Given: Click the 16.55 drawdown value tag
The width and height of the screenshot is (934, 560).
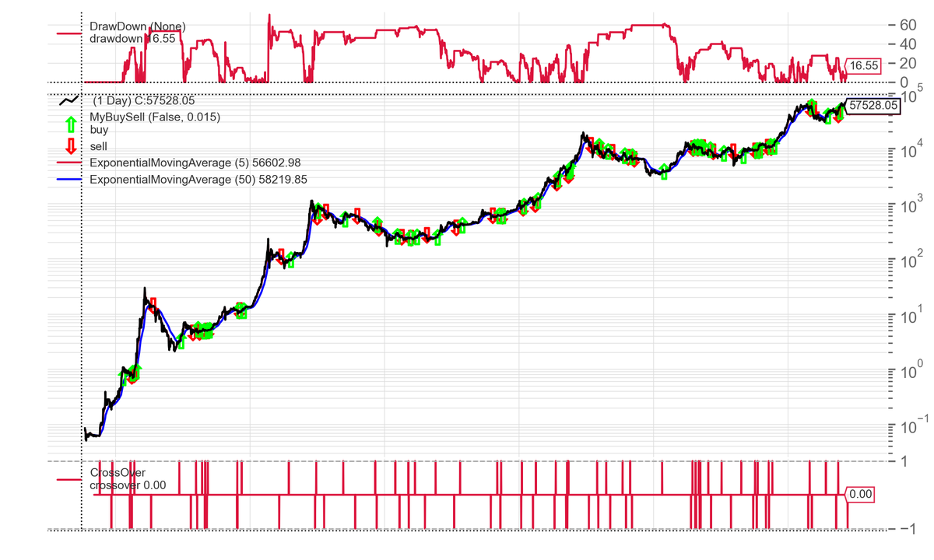Looking at the screenshot, I should point(862,67).
